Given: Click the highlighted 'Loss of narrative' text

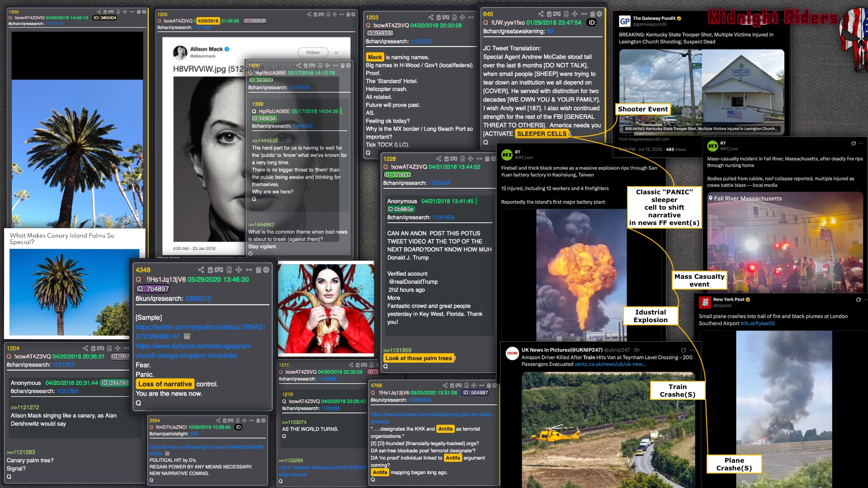Looking at the screenshot, I should pos(165,384).
